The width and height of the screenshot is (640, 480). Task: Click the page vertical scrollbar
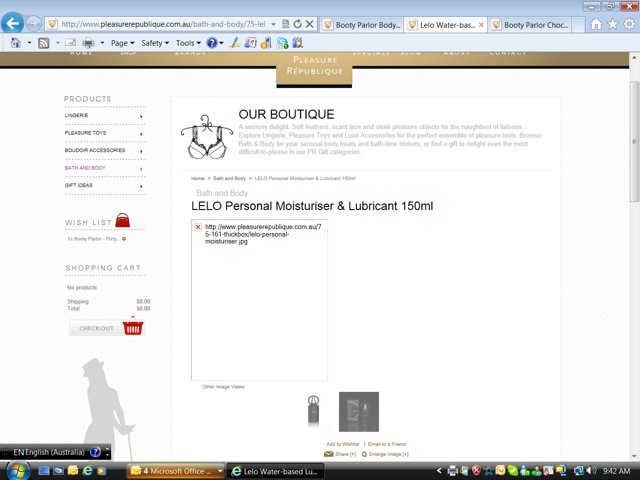[x=634, y=141]
